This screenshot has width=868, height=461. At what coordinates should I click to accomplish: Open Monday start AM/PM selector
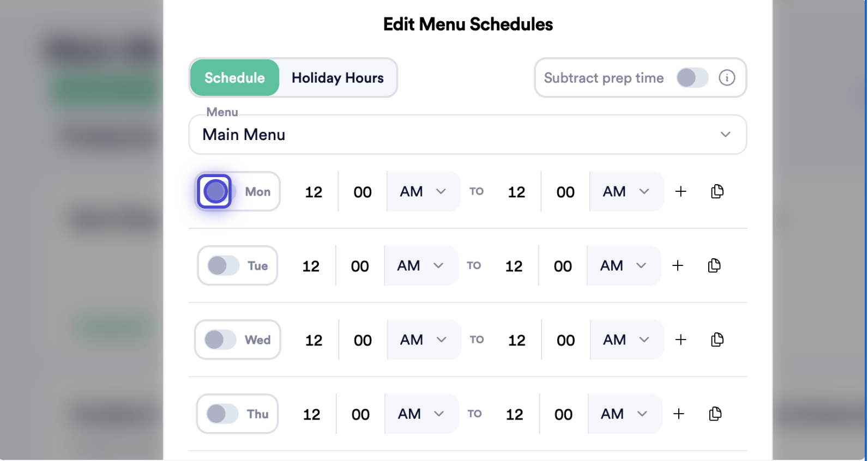coord(424,192)
